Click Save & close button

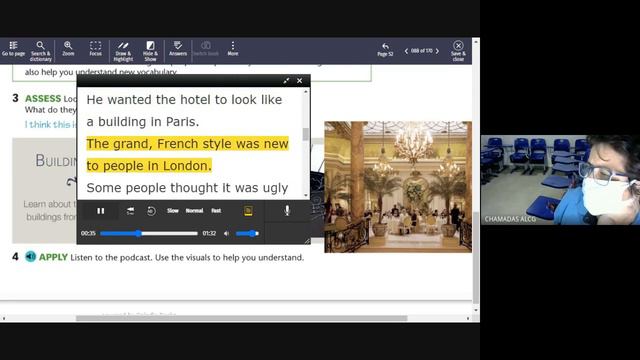click(458, 51)
